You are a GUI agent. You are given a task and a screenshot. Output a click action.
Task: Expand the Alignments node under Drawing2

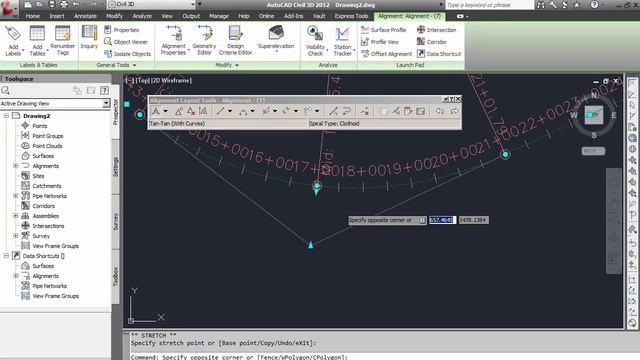[x=16, y=166]
